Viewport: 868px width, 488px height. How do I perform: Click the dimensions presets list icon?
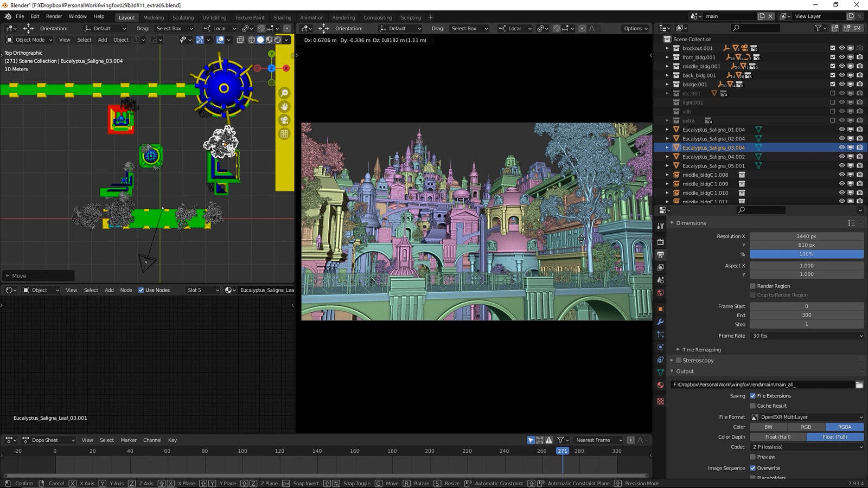pyautogui.click(x=852, y=223)
